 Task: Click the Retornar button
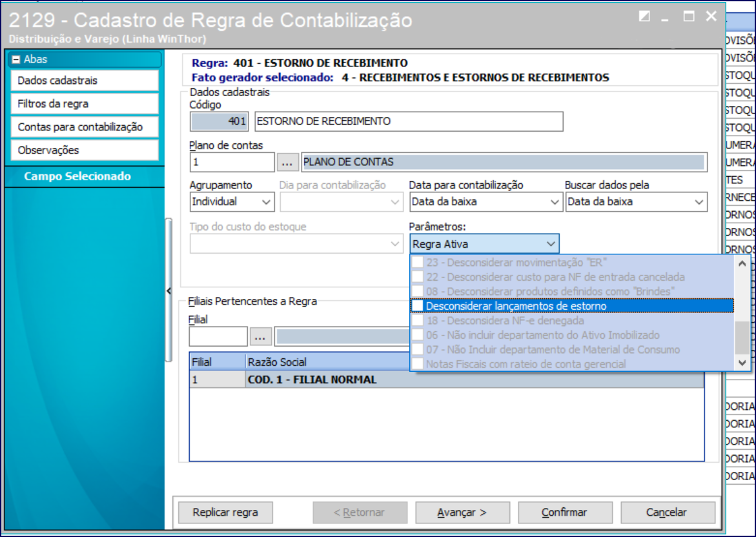(x=360, y=512)
